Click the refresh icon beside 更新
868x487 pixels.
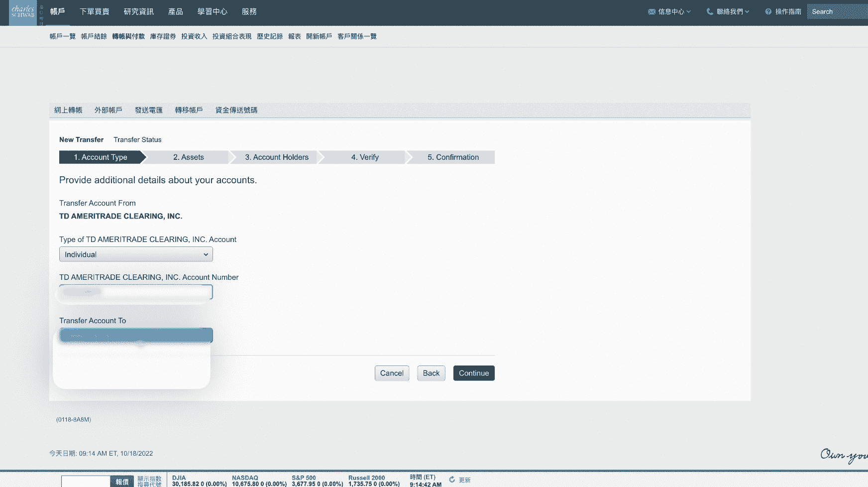tap(452, 480)
